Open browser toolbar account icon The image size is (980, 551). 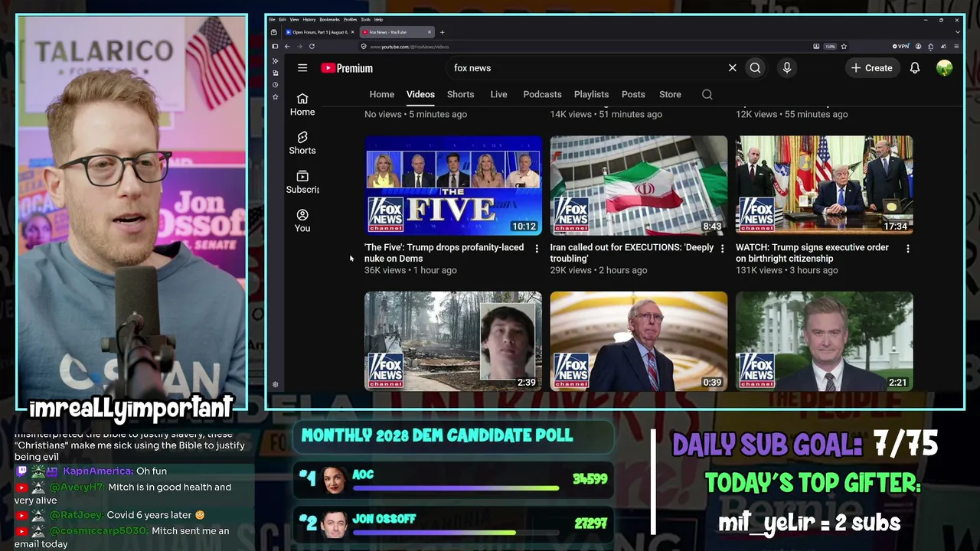point(919,47)
